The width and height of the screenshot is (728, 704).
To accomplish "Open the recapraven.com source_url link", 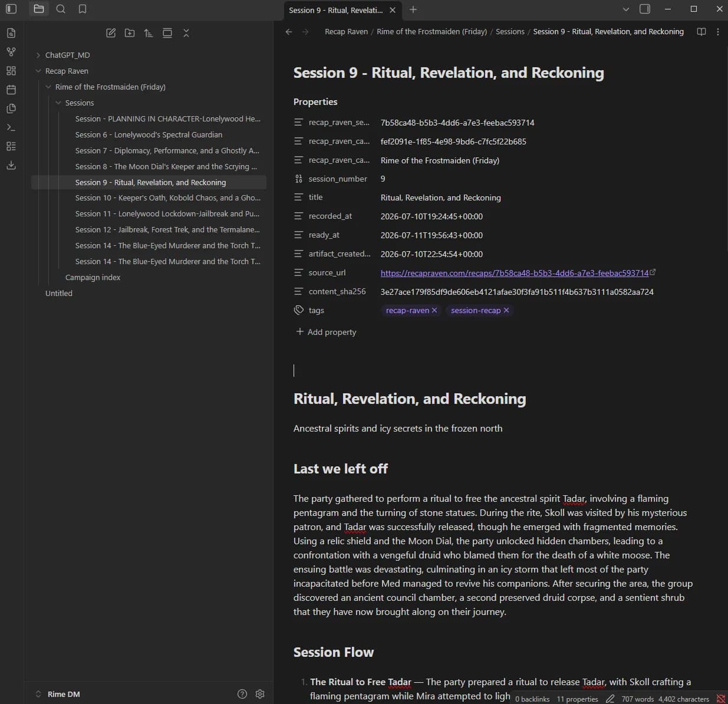I will (x=514, y=273).
